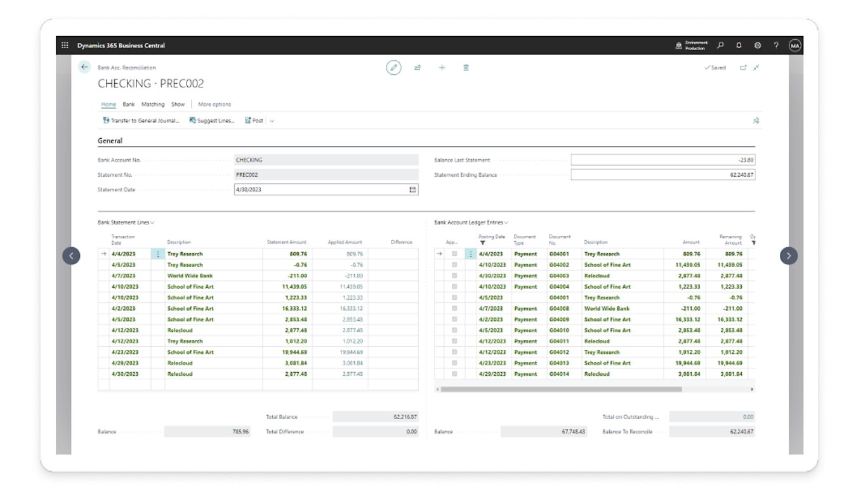The height and width of the screenshot is (504, 863).
Task: Click the plus icon to create new
Action: coord(442,68)
